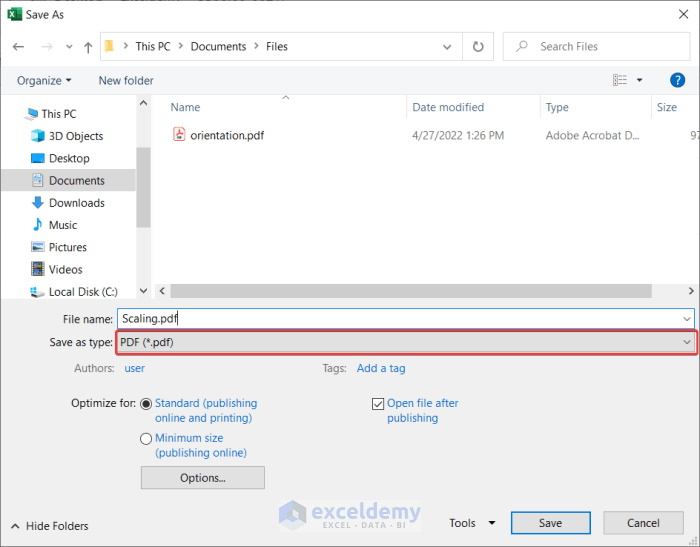Select Minimum size (publishing online) option
The height and width of the screenshot is (547, 700).
pyautogui.click(x=146, y=439)
